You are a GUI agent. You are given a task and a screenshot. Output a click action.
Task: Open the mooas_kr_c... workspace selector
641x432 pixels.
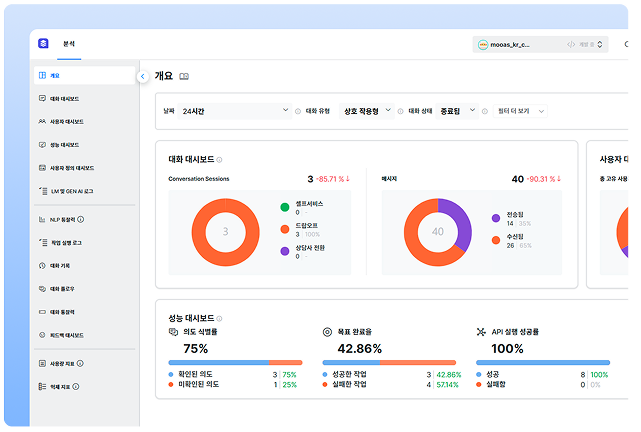point(540,44)
